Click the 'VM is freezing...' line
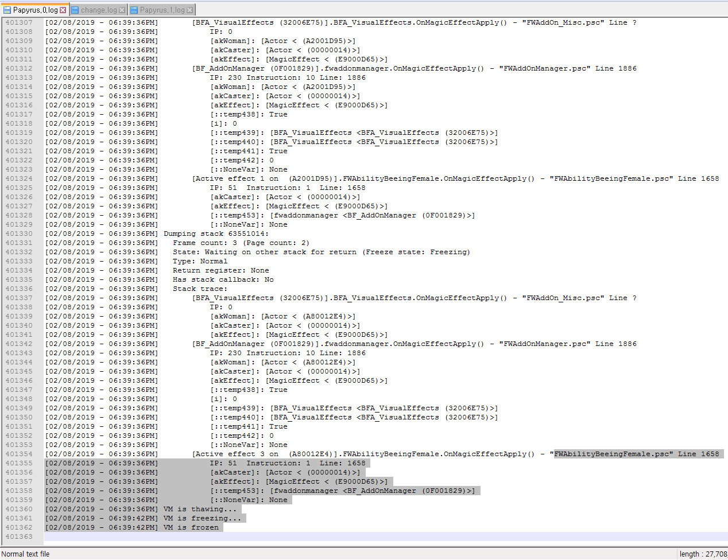The width and height of the screenshot is (728, 560). click(202, 518)
